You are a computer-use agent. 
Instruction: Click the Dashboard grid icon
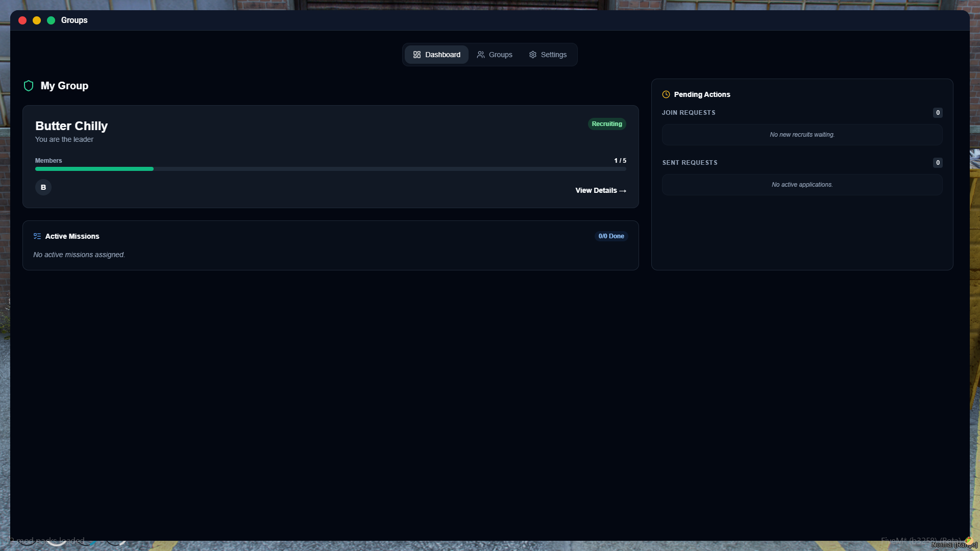point(417,55)
